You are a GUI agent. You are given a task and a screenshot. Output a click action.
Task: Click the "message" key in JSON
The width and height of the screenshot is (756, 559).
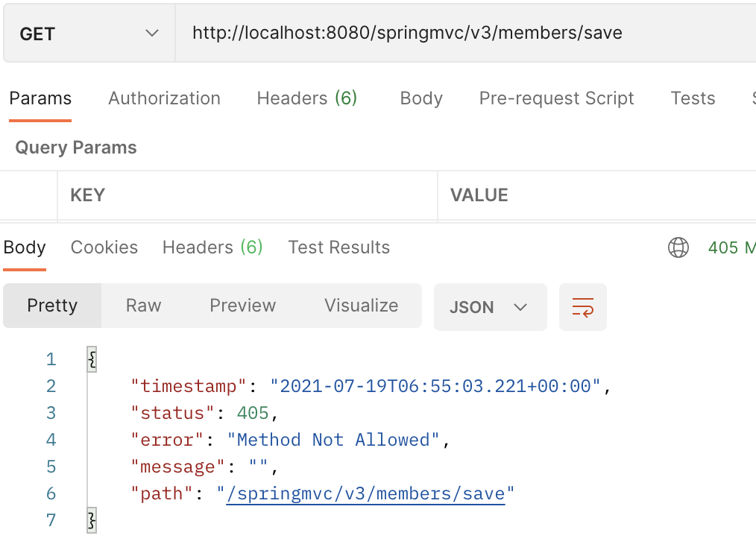(178, 467)
